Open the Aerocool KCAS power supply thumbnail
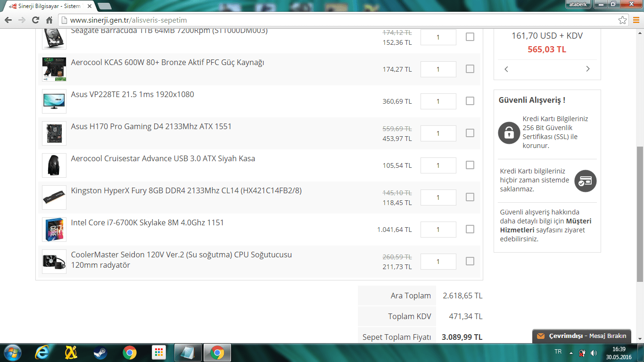 click(54, 69)
